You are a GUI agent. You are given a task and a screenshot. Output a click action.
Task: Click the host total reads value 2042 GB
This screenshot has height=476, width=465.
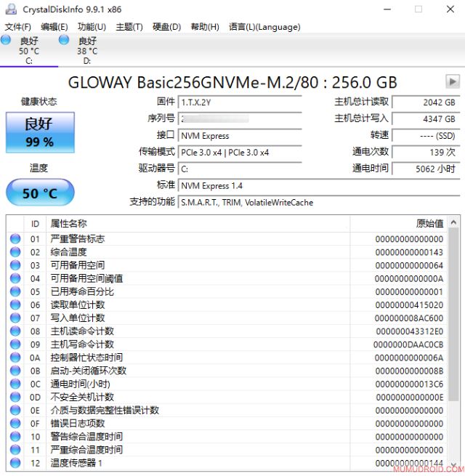(x=426, y=102)
